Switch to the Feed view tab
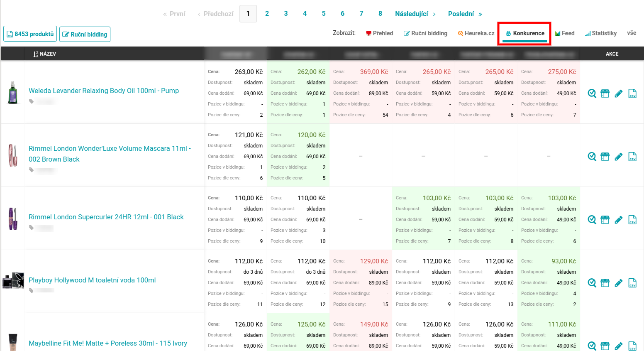644x351 pixels. tap(564, 33)
